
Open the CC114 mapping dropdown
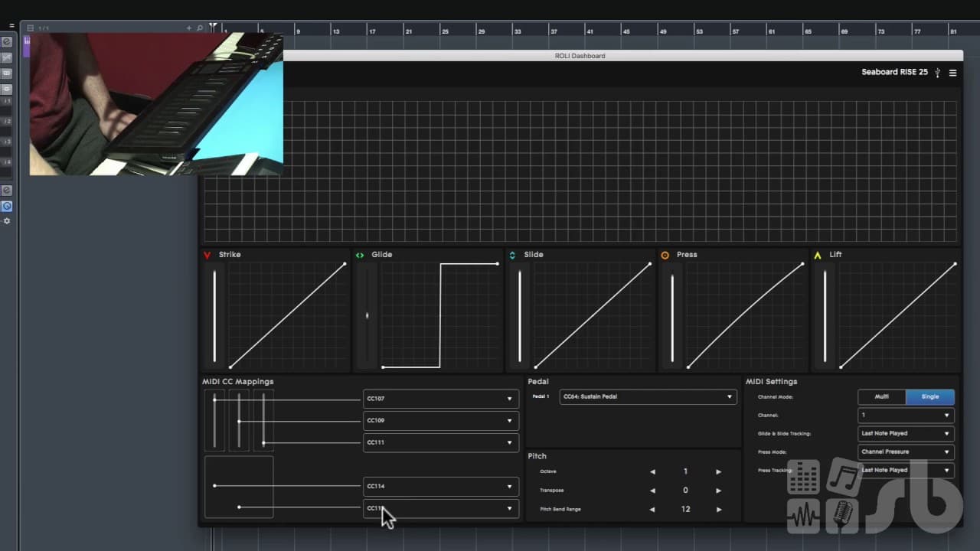tap(441, 486)
